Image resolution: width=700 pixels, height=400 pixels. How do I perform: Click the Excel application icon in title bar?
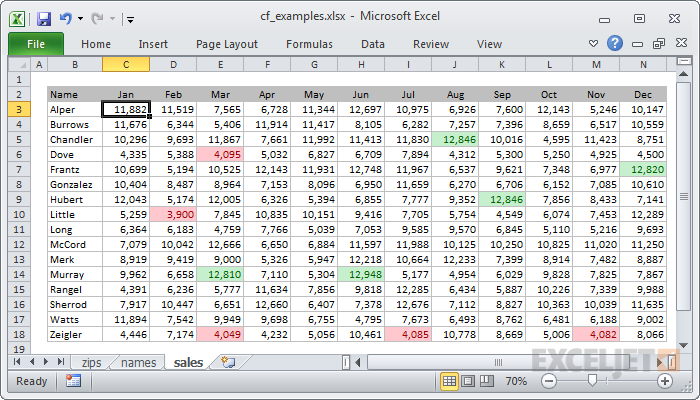click(x=17, y=19)
